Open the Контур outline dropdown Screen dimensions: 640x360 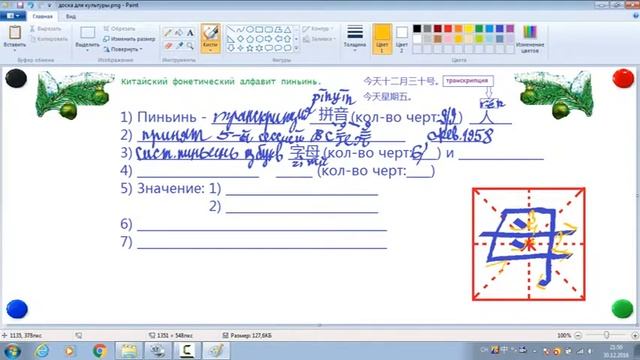(318, 29)
